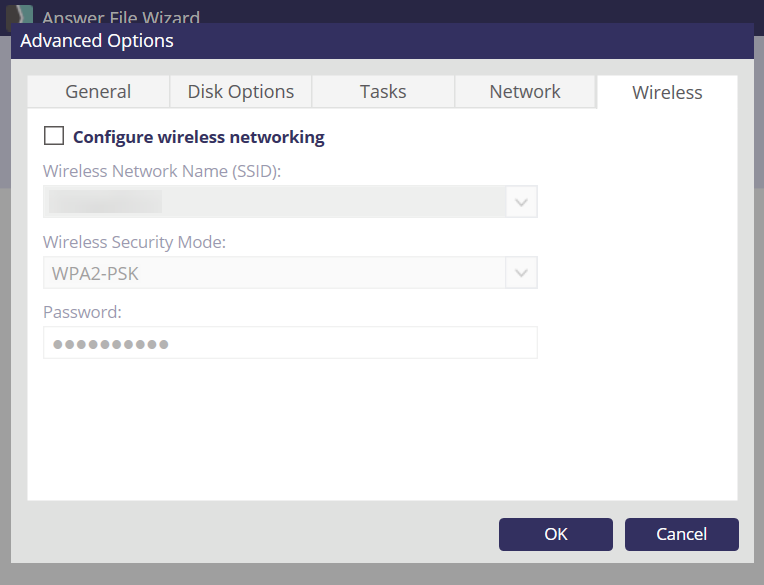Open the Wireless Security Mode dropdown arrow
Screen dimensions: 764x585
(521, 273)
